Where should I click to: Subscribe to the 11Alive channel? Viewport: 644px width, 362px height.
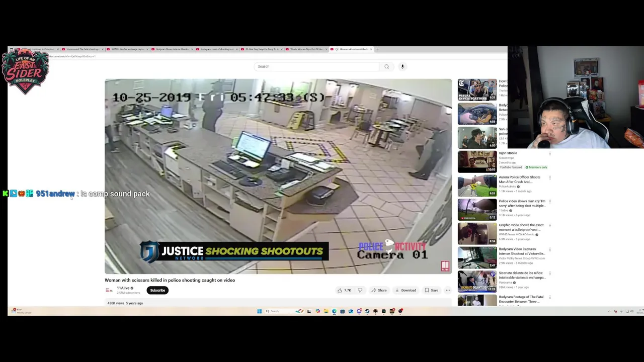(x=157, y=290)
